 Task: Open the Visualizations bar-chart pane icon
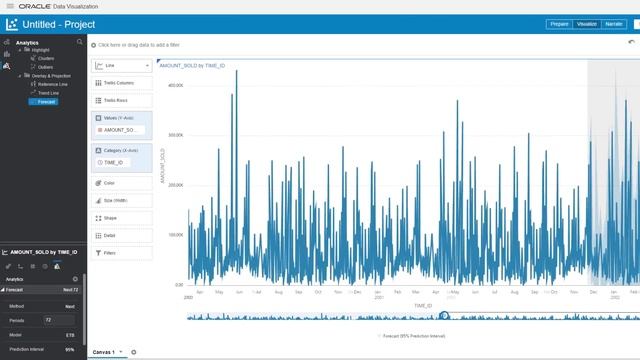coord(7,54)
